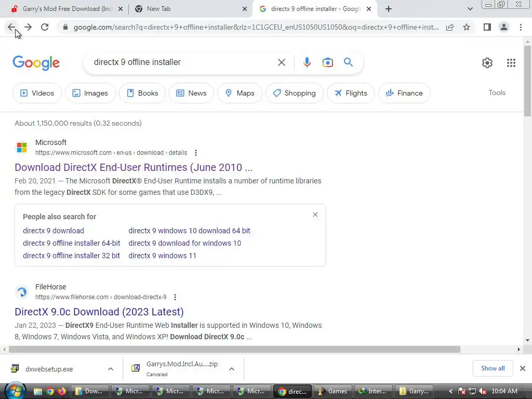This screenshot has height=399, width=532.
Task: Bookmark this page with the star icon
Action: pyautogui.click(x=467, y=27)
